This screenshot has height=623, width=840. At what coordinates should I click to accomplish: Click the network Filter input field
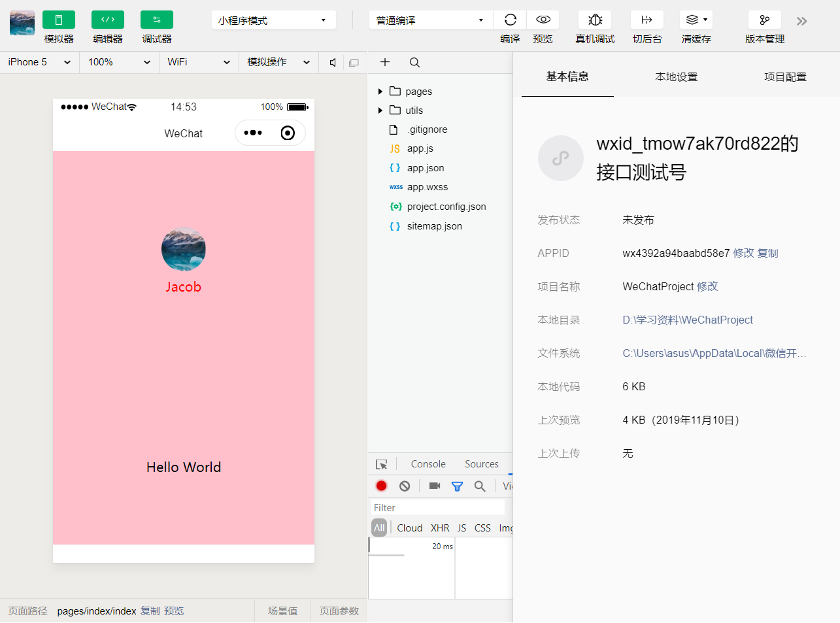437,508
